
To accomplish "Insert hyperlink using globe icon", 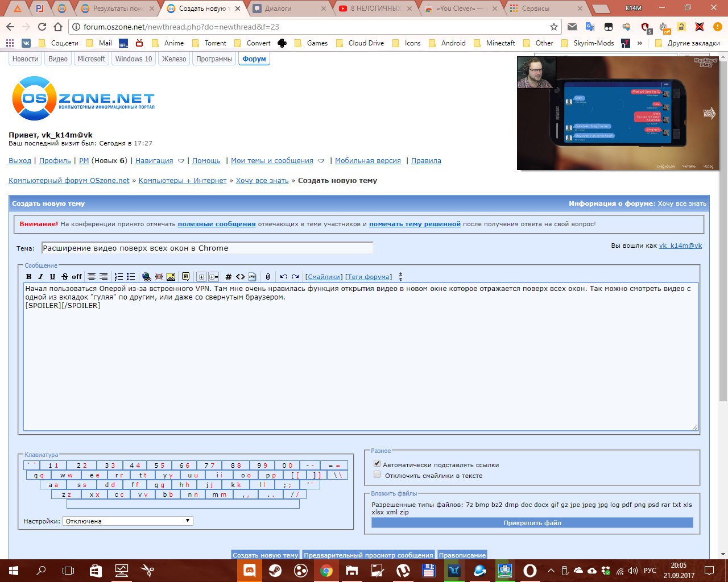I will [147, 277].
